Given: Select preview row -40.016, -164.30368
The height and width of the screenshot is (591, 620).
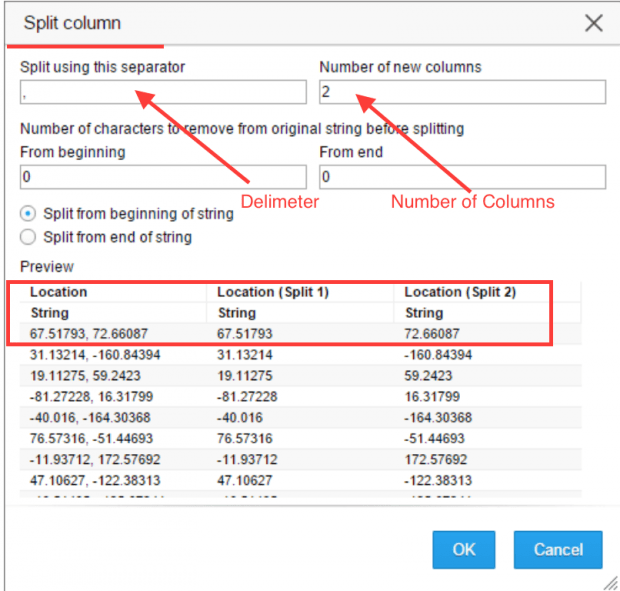Looking at the screenshot, I should click(x=301, y=417).
